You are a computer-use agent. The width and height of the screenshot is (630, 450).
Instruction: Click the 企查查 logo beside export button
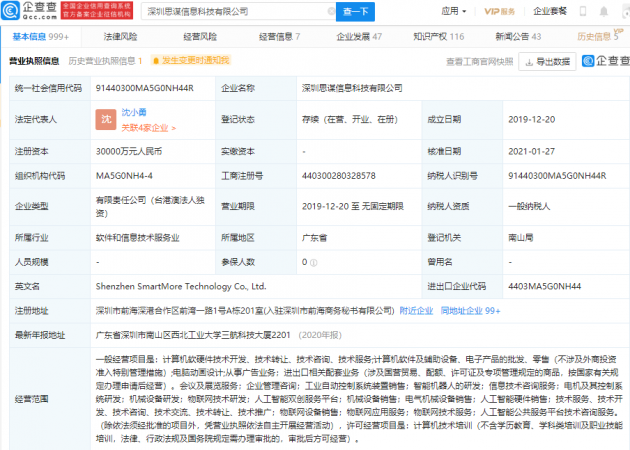coord(605,61)
